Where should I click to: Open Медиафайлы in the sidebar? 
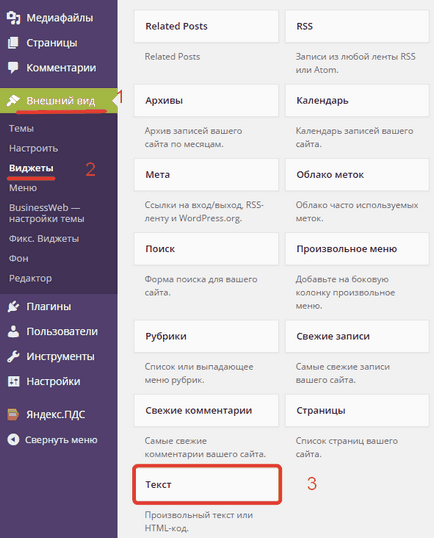tap(60, 18)
